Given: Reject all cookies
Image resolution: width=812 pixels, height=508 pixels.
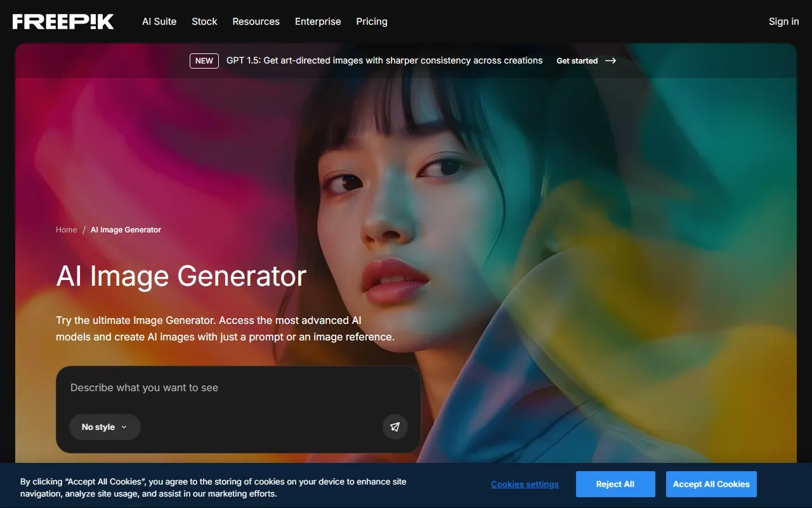Looking at the screenshot, I should pos(615,484).
